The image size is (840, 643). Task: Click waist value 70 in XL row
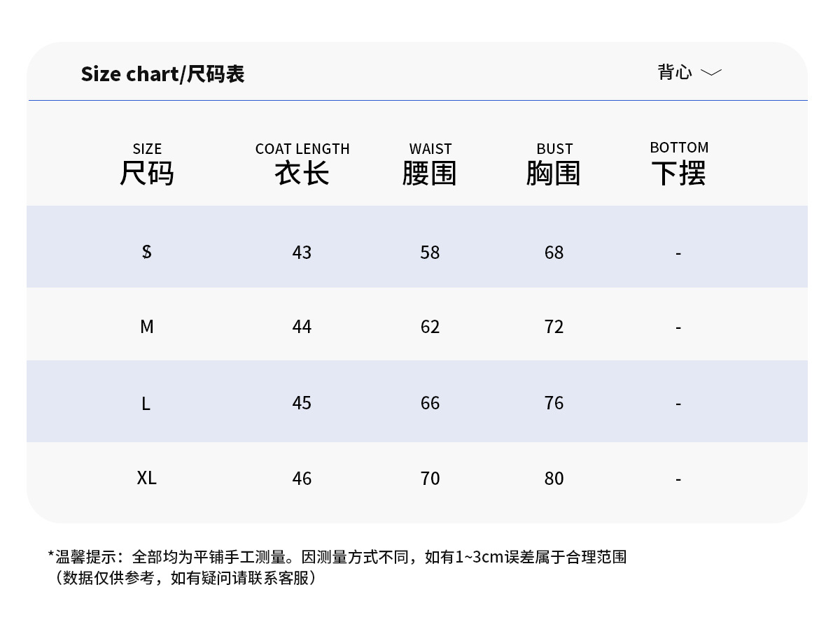click(430, 479)
